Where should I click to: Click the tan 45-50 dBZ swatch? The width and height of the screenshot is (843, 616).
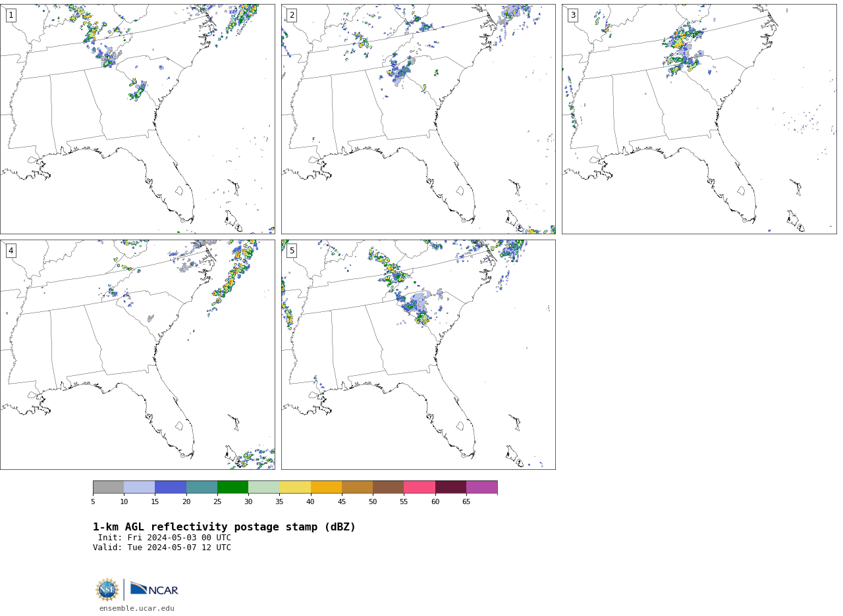click(357, 487)
